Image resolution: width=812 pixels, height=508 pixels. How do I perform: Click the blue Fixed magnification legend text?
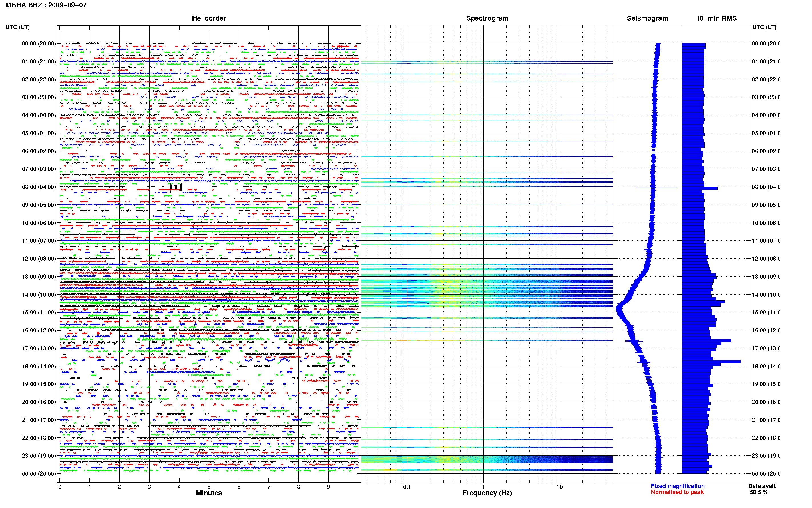(x=678, y=486)
